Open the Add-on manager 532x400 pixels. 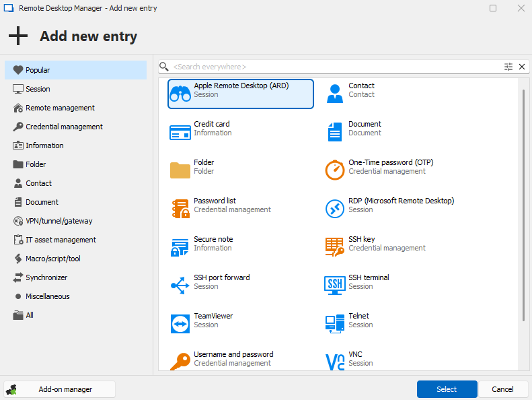(x=60, y=389)
